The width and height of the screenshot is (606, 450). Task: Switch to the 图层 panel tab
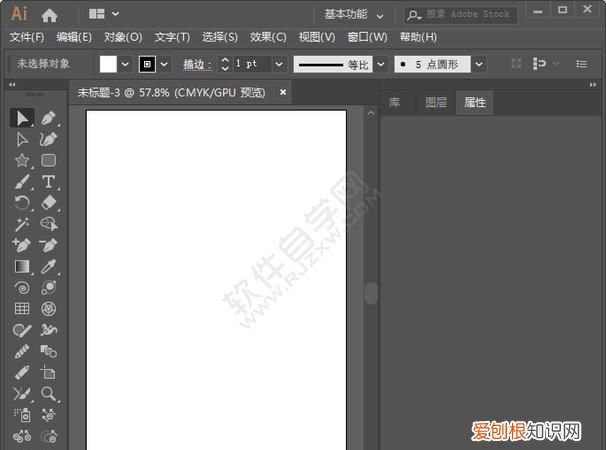(x=436, y=103)
